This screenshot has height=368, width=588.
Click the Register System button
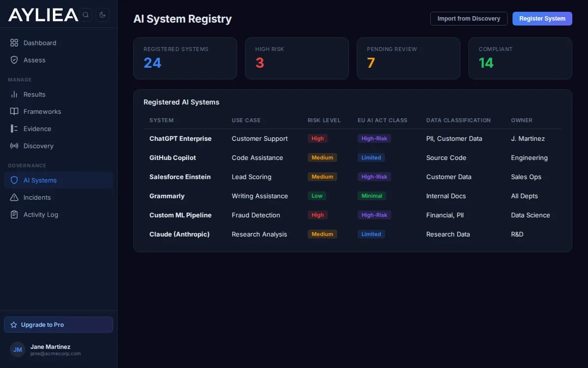(542, 18)
